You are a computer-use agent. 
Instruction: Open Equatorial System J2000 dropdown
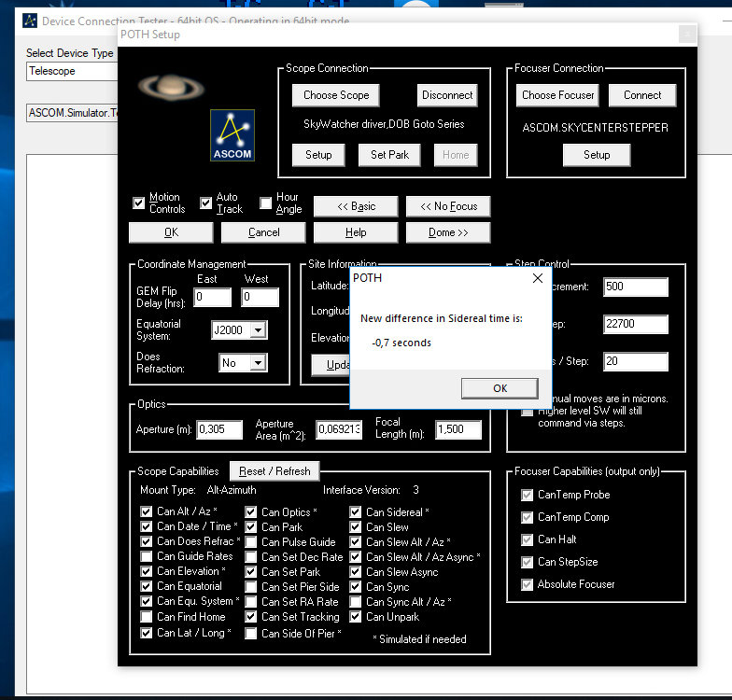pos(258,330)
